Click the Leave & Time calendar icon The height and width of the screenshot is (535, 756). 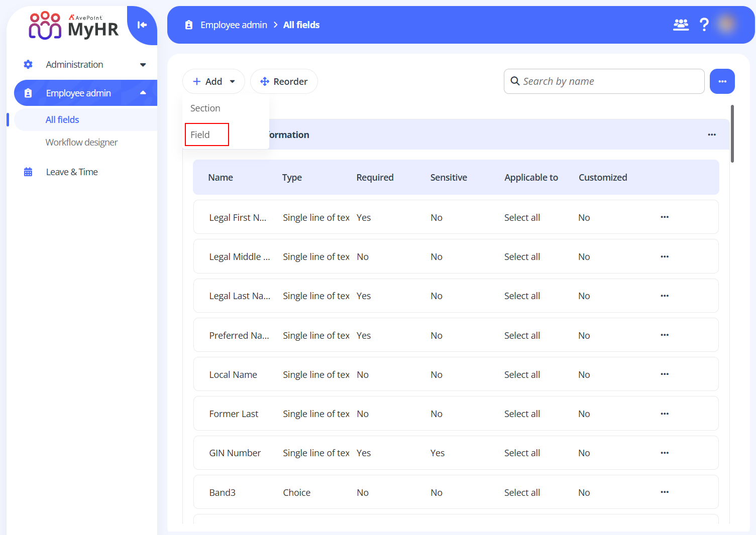click(28, 172)
